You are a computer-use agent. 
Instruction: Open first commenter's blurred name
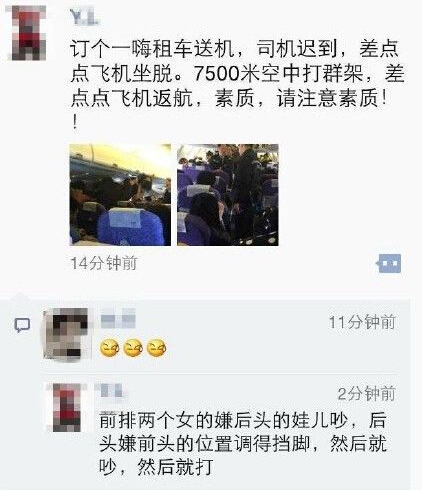coord(118,318)
